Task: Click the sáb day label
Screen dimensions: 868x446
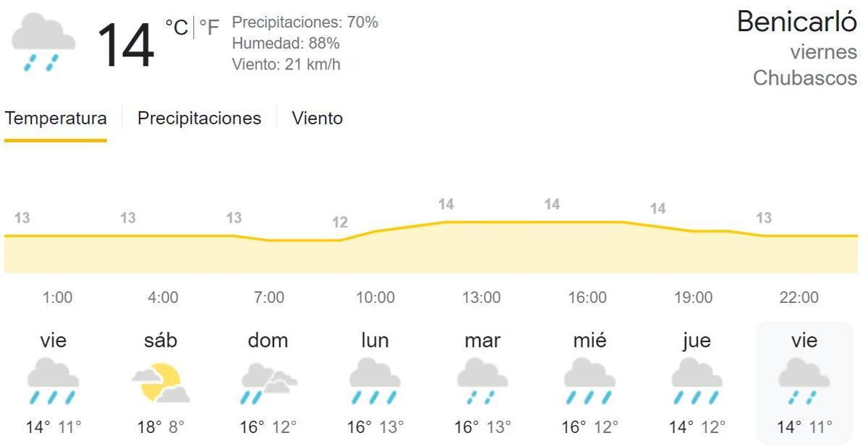Action: pos(161,340)
